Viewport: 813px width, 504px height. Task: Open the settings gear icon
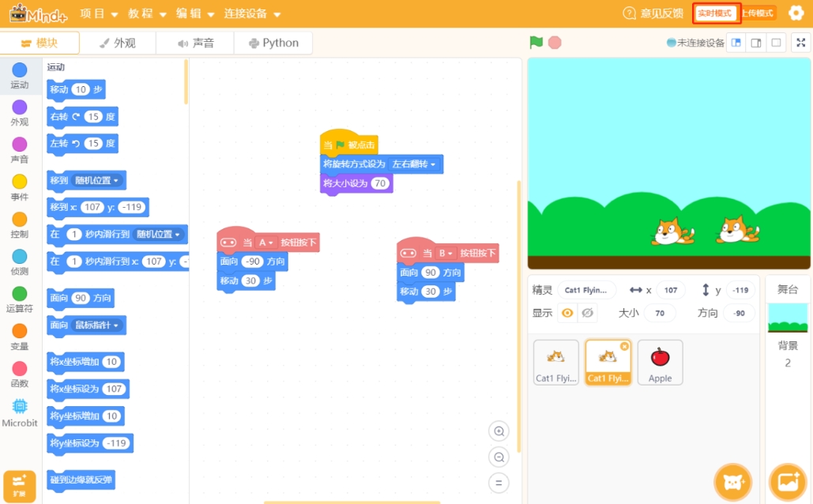pos(796,13)
